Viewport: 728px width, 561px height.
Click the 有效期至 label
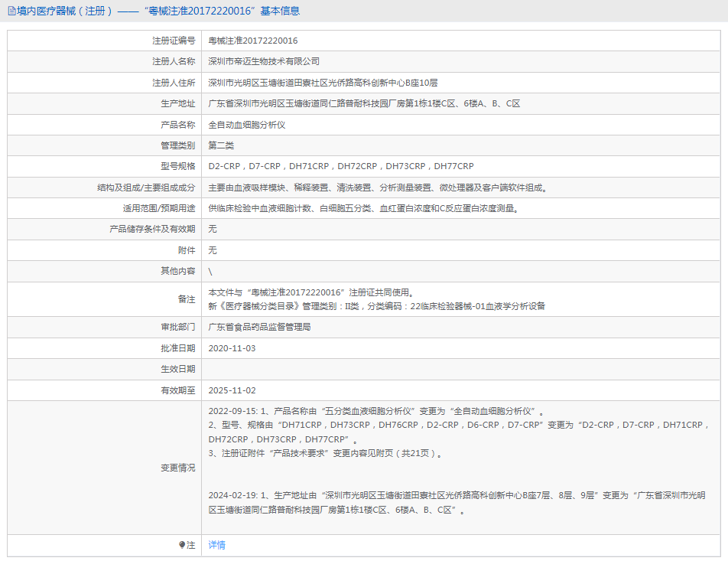pos(178,390)
